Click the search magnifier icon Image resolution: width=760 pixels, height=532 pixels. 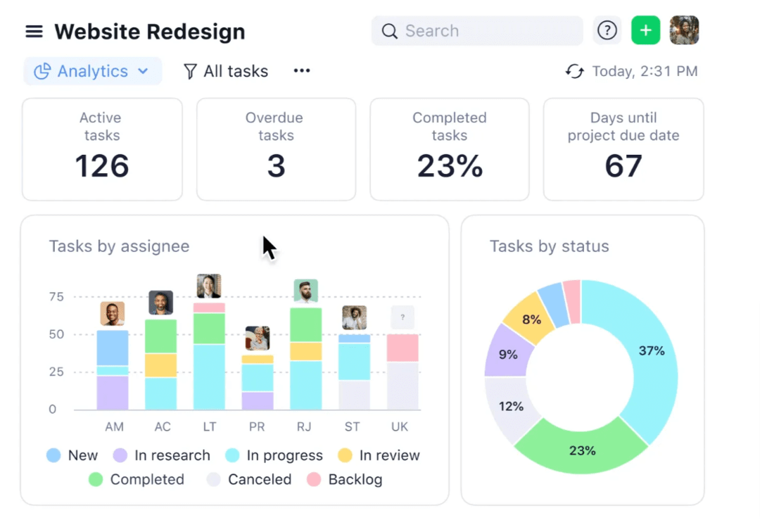coord(389,31)
